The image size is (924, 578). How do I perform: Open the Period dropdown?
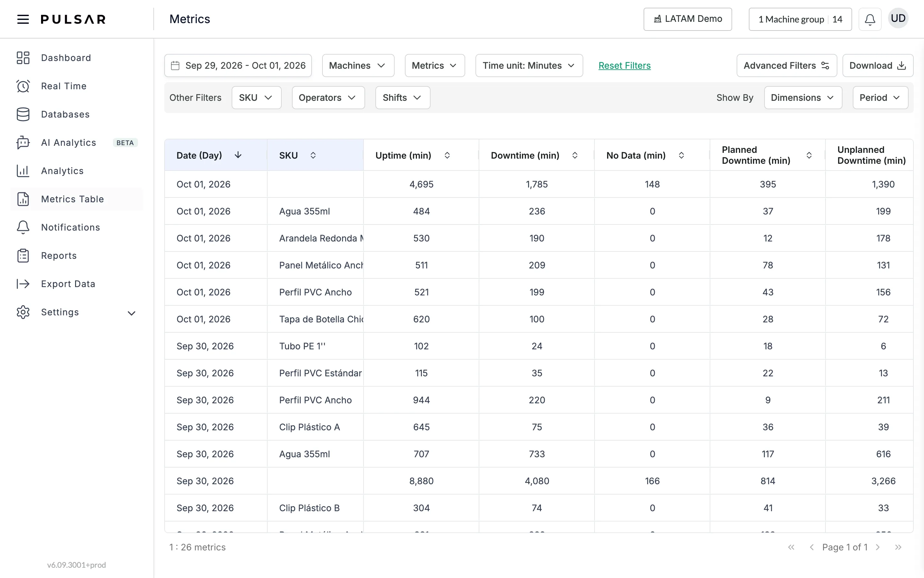tap(880, 98)
